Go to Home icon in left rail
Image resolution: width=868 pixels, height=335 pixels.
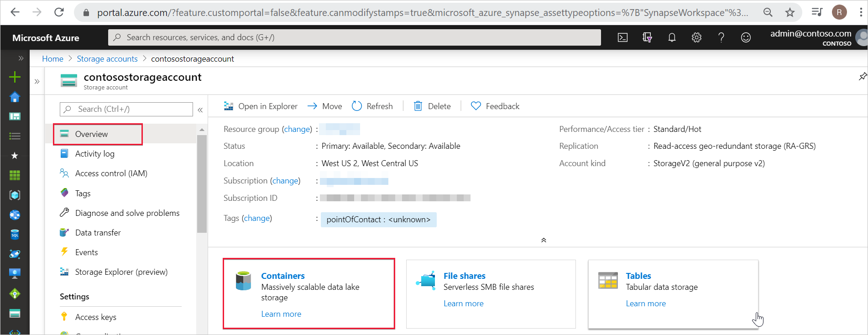(x=15, y=97)
